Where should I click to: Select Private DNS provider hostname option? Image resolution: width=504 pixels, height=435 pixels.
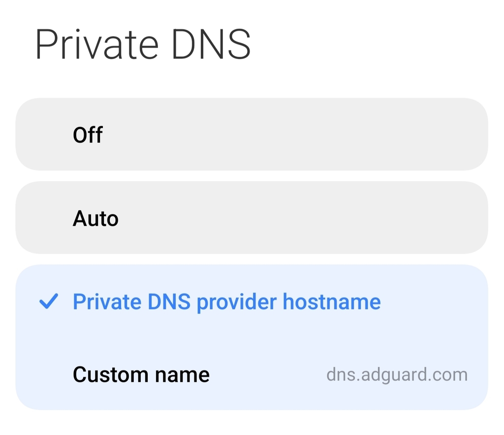point(226,301)
